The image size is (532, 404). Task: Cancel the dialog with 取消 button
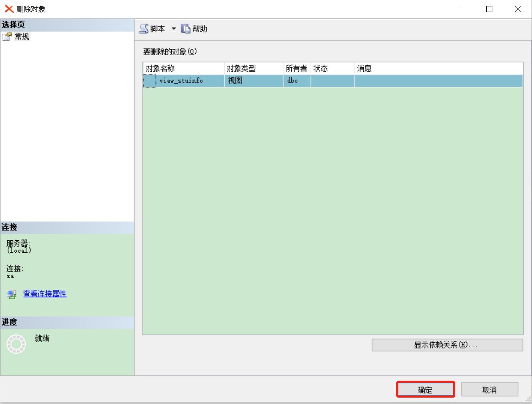490,390
